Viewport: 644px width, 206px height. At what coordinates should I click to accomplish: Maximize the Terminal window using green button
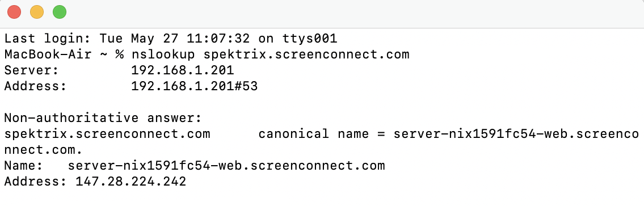[60, 12]
